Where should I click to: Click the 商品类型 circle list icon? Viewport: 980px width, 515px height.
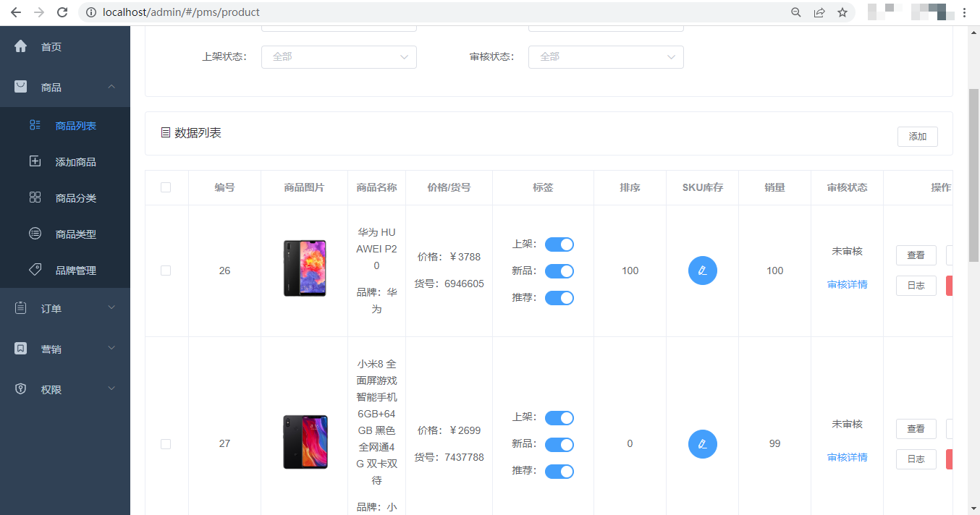35,234
